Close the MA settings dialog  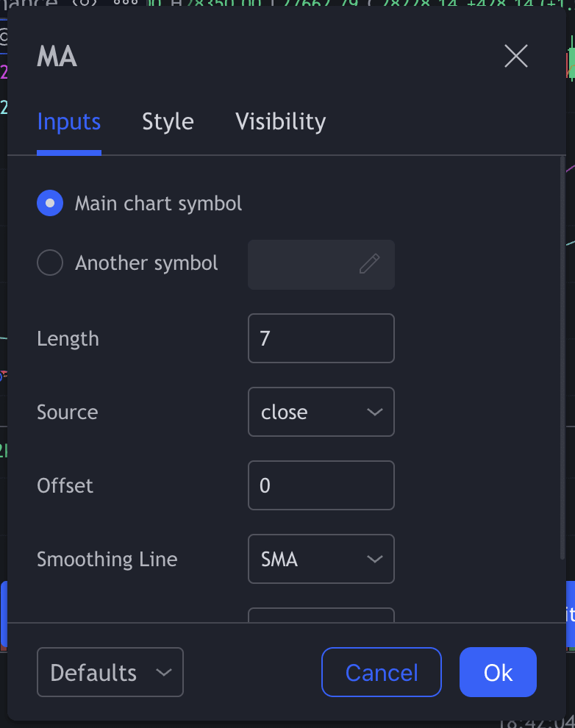516,56
